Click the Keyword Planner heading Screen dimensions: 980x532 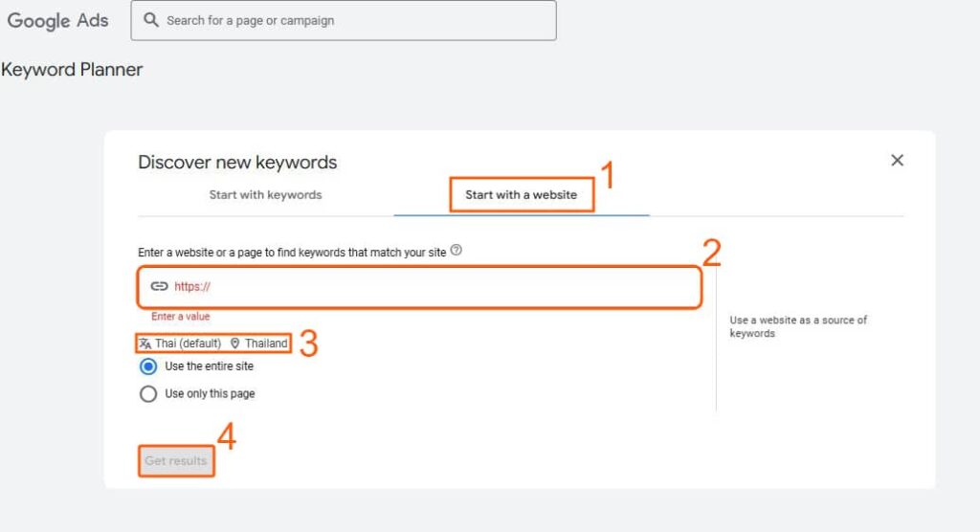coord(72,70)
